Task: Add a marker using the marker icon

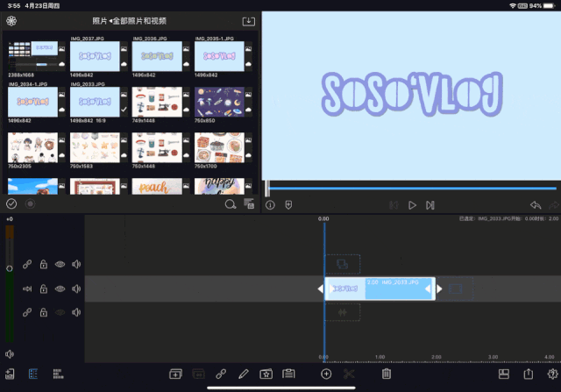Action: (x=288, y=205)
